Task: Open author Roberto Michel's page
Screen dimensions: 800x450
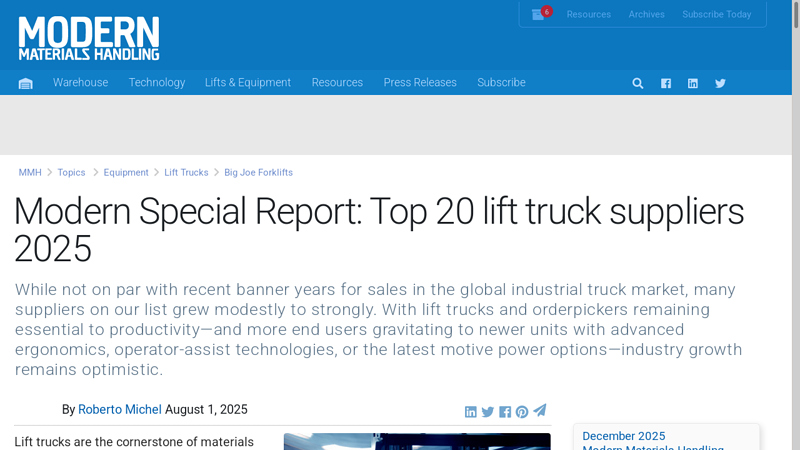Action: pos(120,410)
